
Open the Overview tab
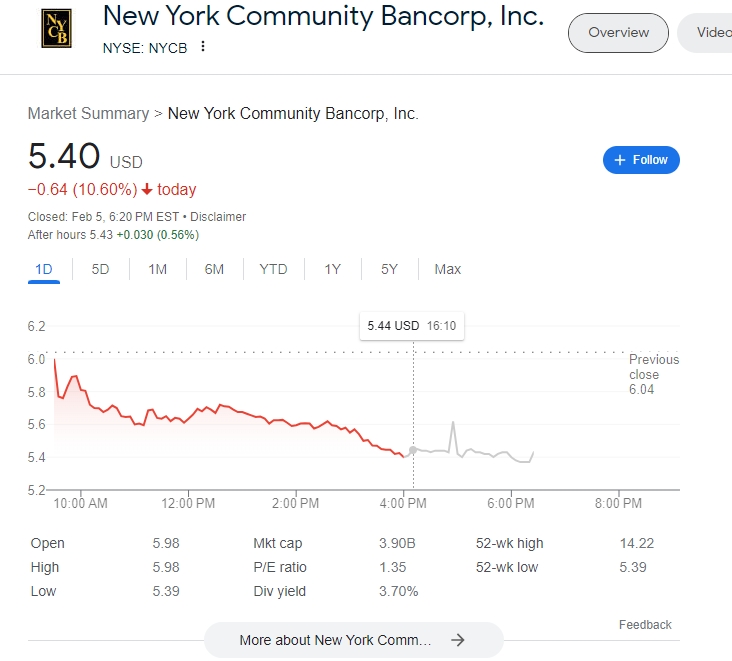618,32
